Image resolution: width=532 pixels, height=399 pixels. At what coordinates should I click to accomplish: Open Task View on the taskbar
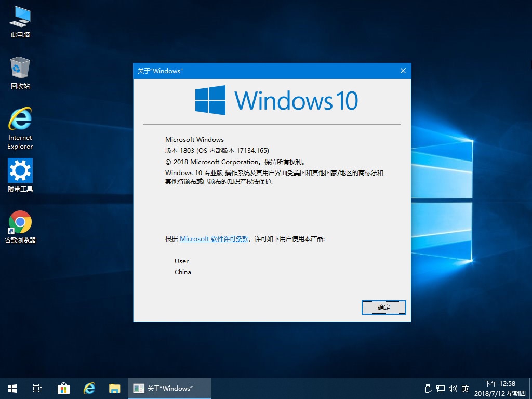37,389
